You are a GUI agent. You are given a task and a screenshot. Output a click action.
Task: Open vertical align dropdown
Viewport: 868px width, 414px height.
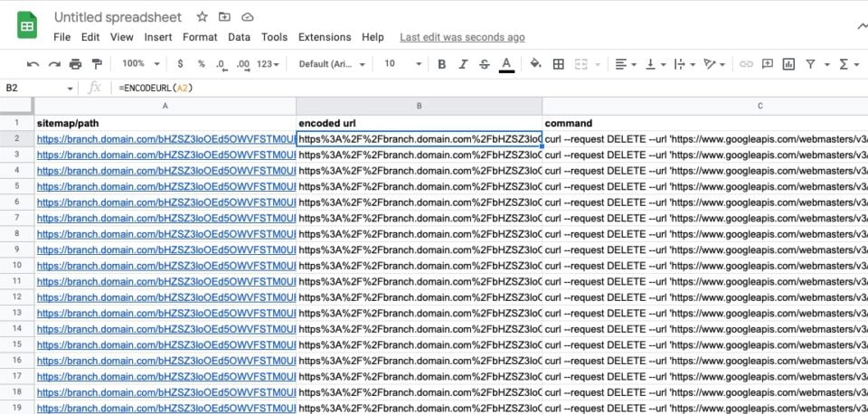click(656, 64)
